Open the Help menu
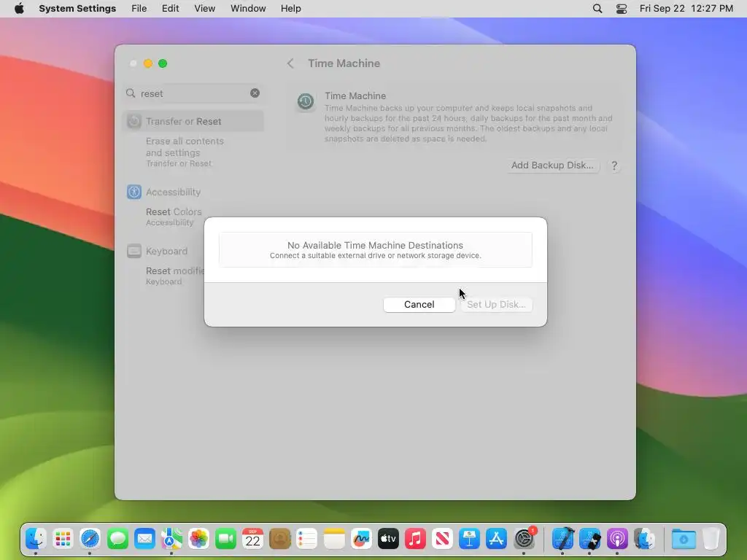Image resolution: width=747 pixels, height=560 pixels. pyautogui.click(x=290, y=9)
